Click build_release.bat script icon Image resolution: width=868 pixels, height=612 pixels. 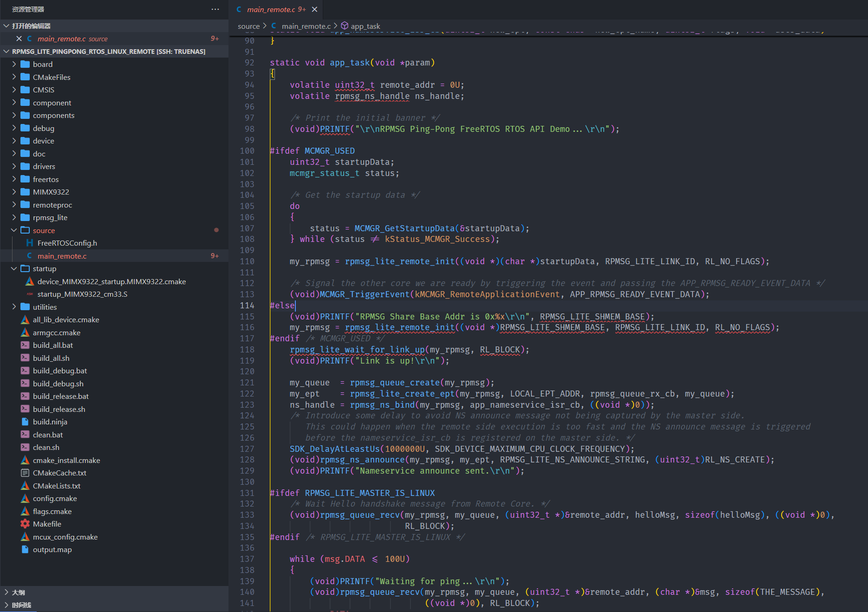[x=25, y=396]
